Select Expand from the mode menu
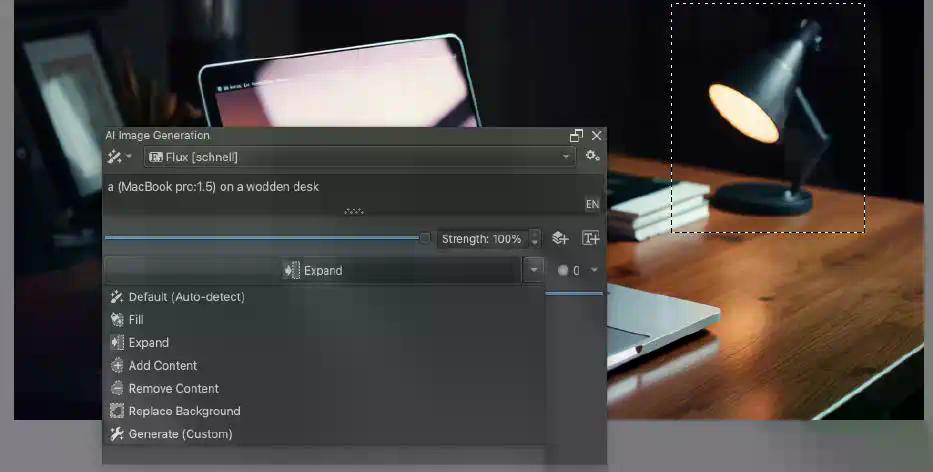Screen dimensions: 933x472 coord(324,342)
